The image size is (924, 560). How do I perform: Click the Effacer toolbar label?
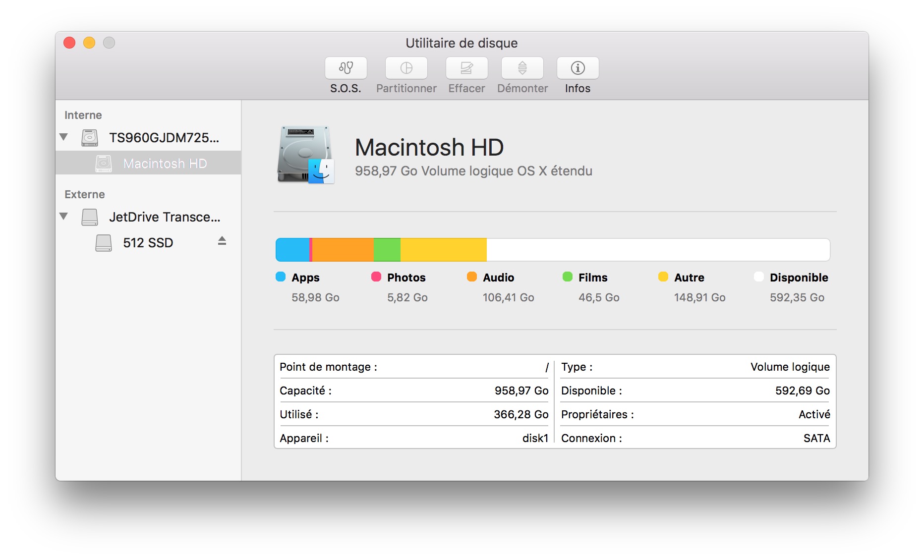(x=466, y=88)
